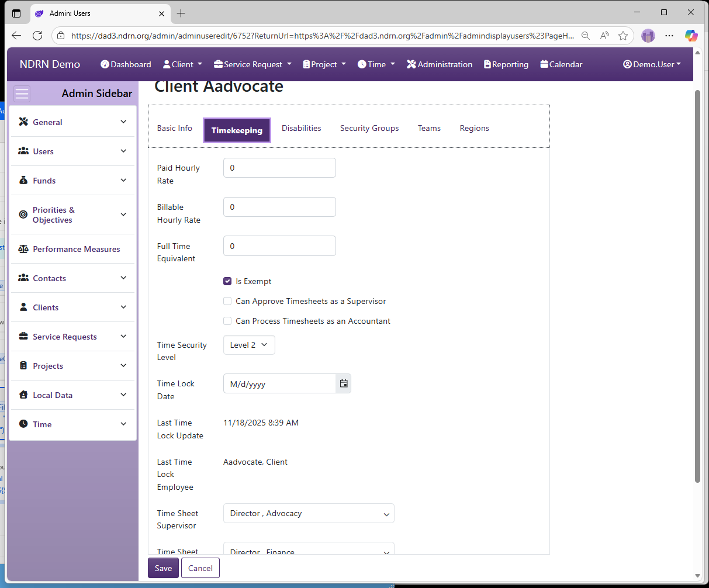The image size is (709, 588).
Task: Click the Projects clipboard icon in sidebar
Action: [x=23, y=365]
